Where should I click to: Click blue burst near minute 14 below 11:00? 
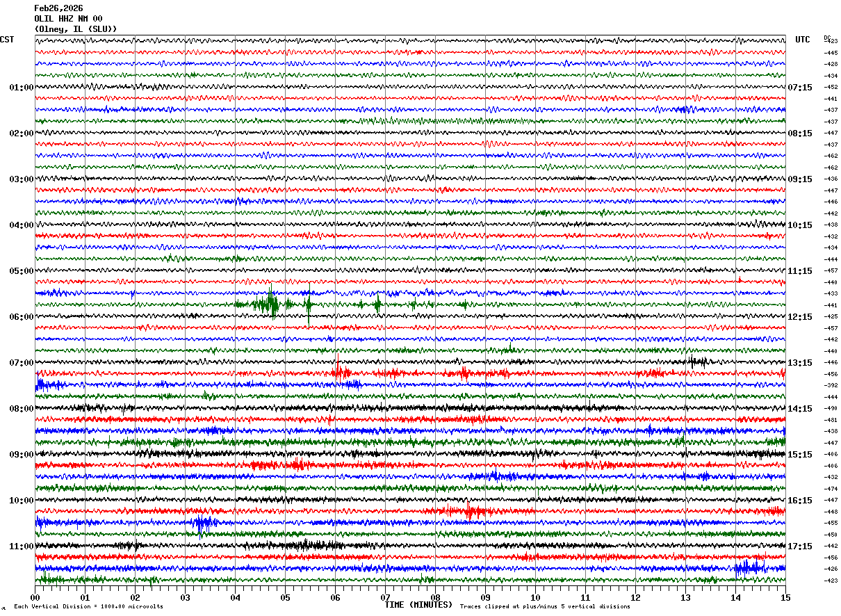pos(750,567)
